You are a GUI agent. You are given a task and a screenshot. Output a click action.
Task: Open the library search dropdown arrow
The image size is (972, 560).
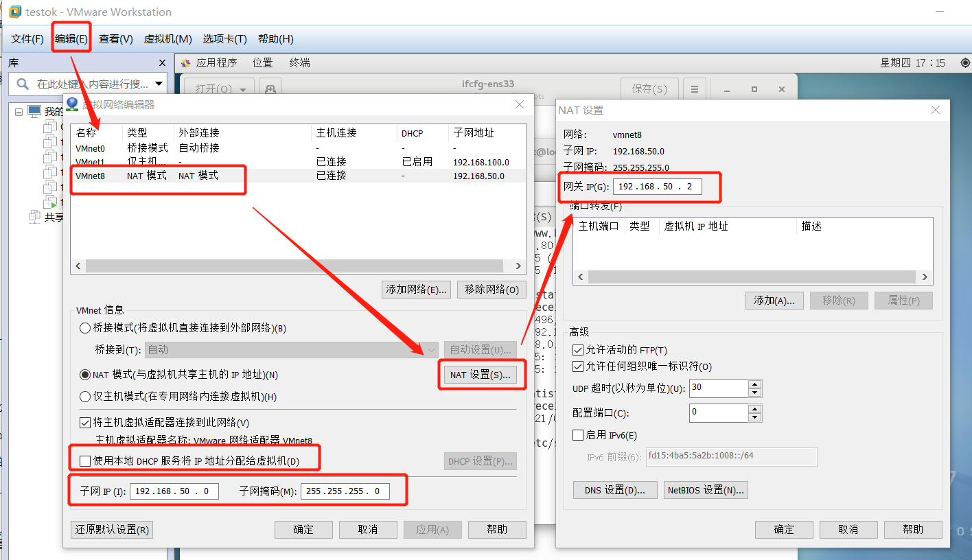coord(159,84)
